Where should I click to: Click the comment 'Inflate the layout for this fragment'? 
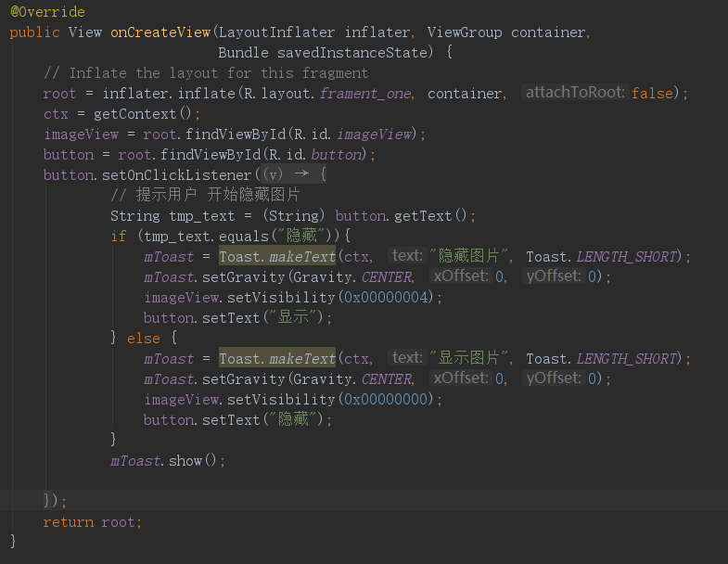pos(206,73)
